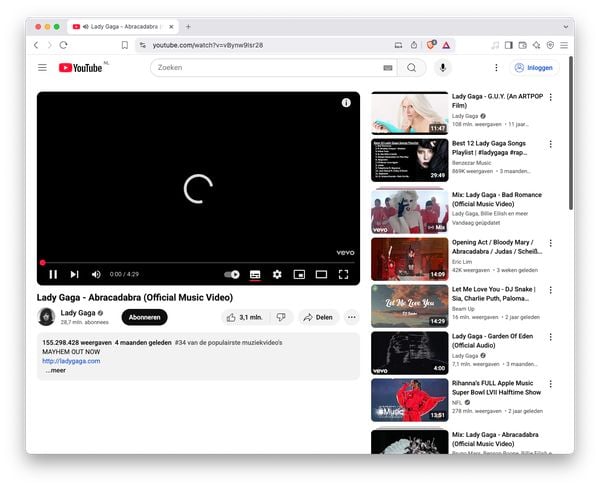
Task: Start voice search with the microphone
Action: coord(443,68)
